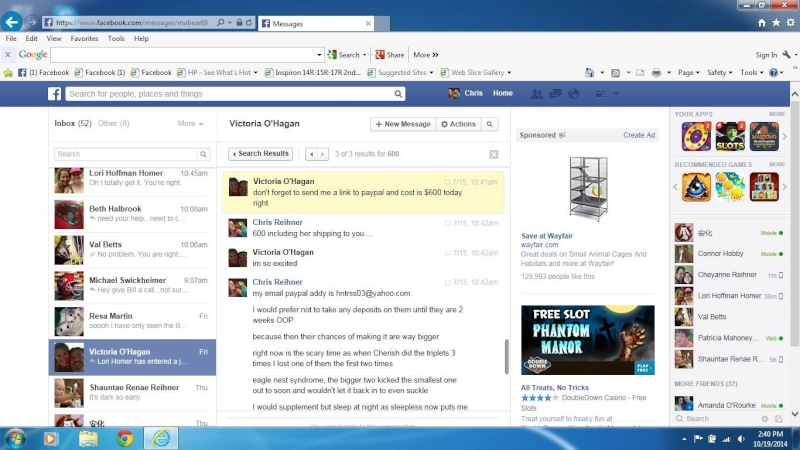Click the Facebook logo icon
Image resolution: width=800 pixels, height=450 pixels.
(x=55, y=93)
